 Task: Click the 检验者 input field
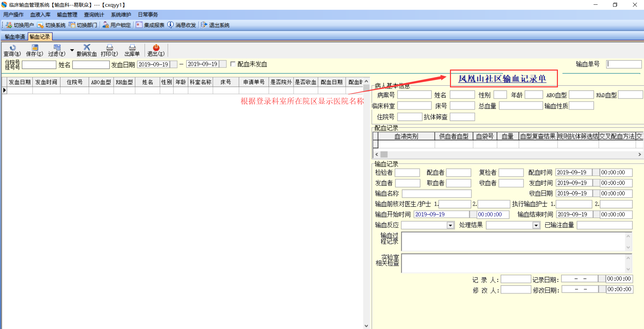tap(407, 172)
